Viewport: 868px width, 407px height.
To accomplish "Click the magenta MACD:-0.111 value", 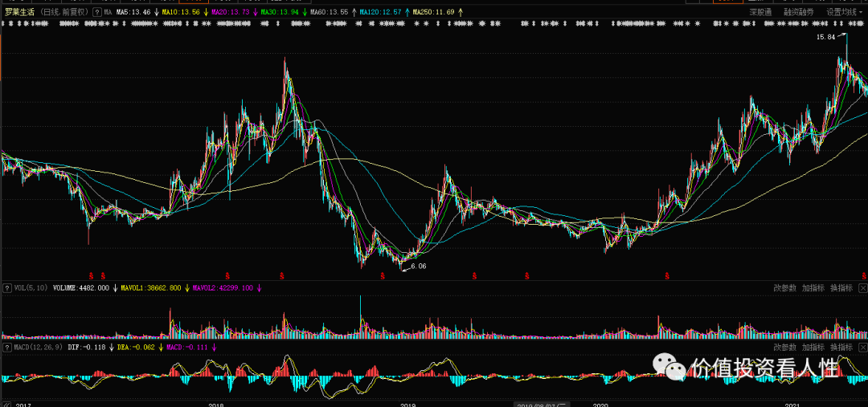I will coord(186,348).
